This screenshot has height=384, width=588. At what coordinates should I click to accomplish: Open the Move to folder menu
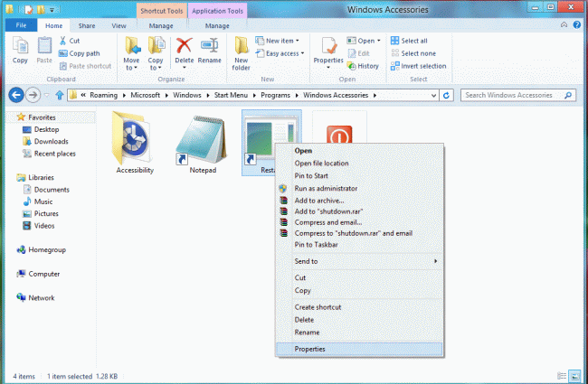coord(132,53)
